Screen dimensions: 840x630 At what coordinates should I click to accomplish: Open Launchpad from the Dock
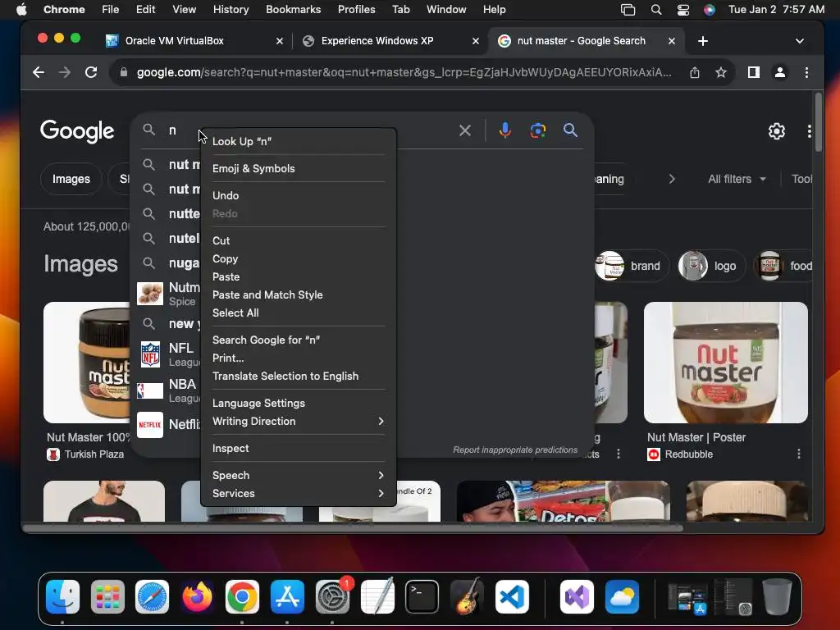click(x=107, y=596)
